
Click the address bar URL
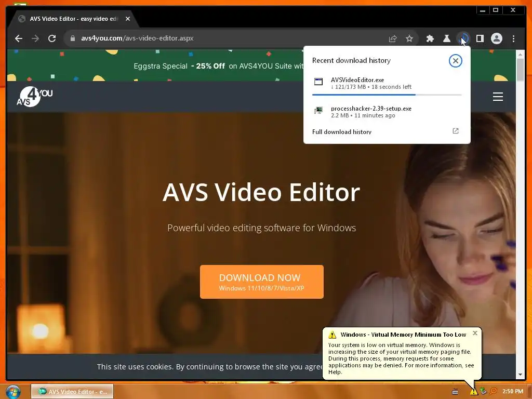coord(137,38)
